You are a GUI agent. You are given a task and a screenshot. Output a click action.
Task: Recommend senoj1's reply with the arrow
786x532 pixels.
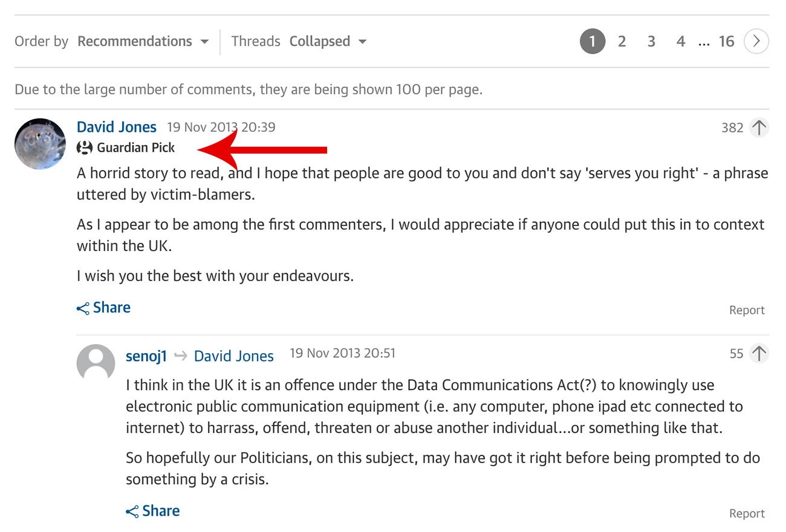click(x=759, y=354)
